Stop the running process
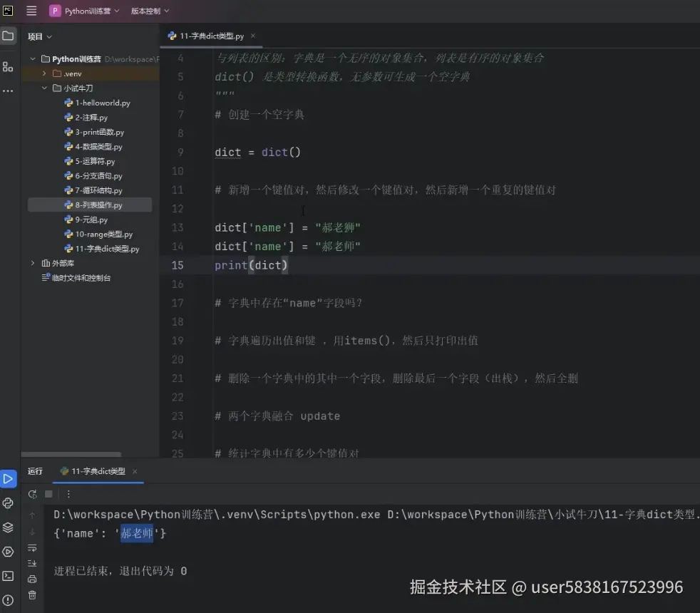Image resolution: width=700 pixels, height=613 pixels. 48,494
